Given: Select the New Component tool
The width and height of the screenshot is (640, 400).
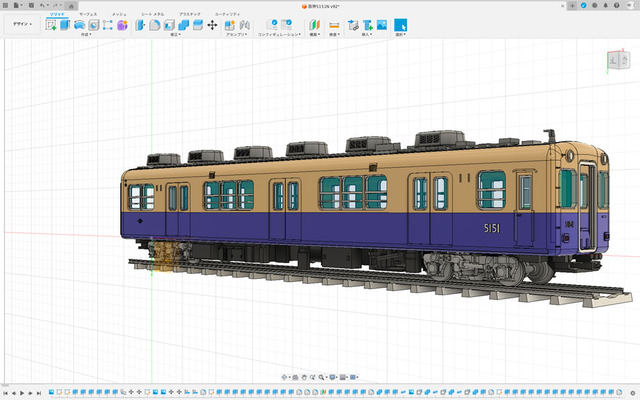Looking at the screenshot, I should coord(230,25).
